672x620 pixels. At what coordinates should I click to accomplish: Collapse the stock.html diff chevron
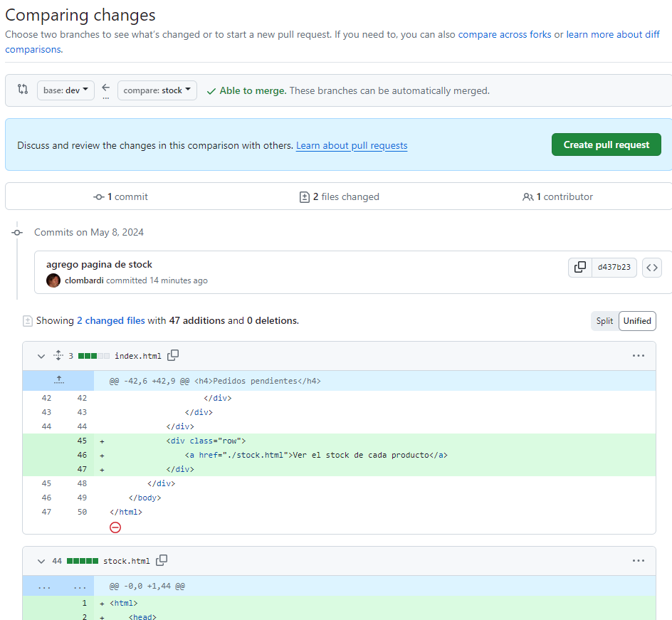click(41, 561)
